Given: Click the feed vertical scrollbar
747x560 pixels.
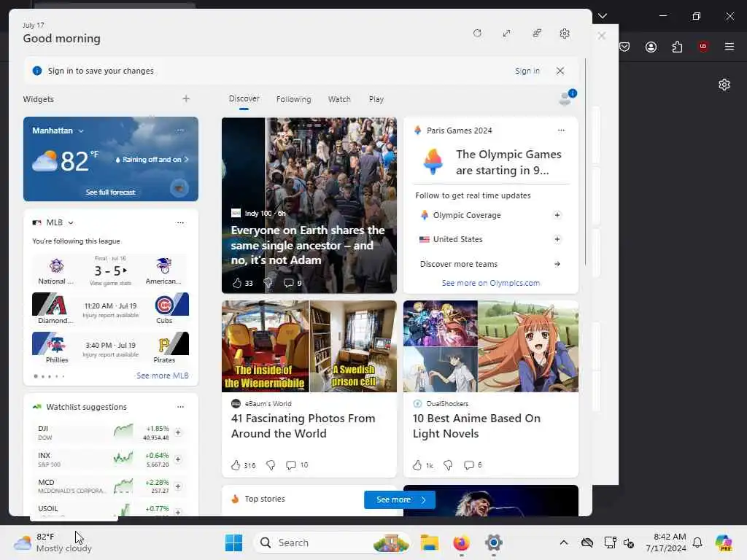Looking at the screenshot, I should tap(585, 162).
